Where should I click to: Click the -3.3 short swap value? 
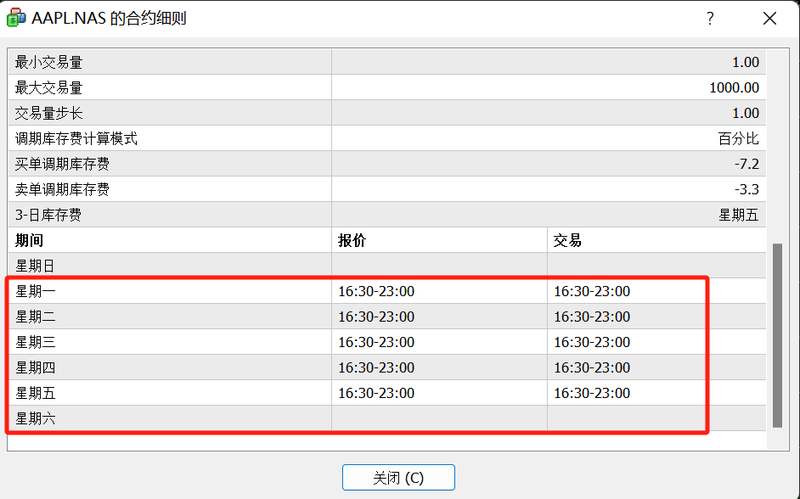pos(747,189)
